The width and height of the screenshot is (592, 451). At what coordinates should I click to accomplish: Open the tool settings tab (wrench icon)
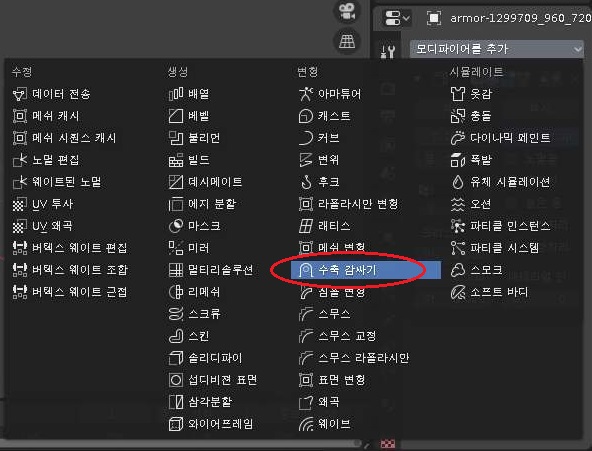388,51
